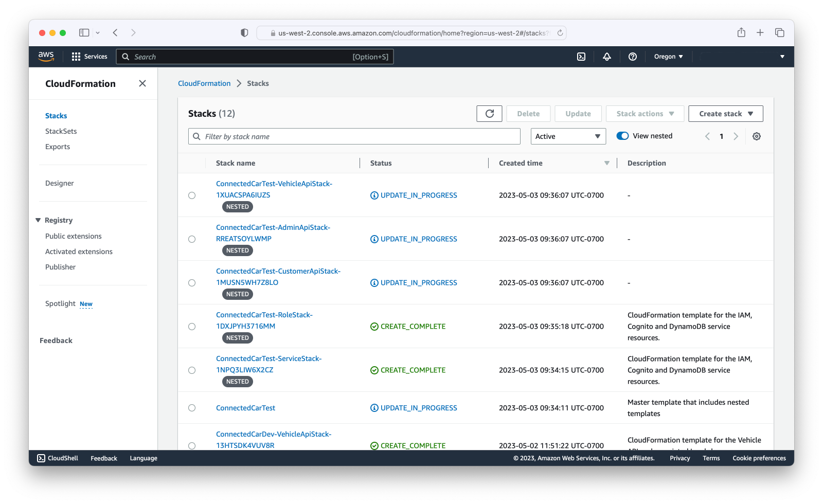The height and width of the screenshot is (504, 823).
Task: Click the Update button
Action: [x=578, y=114]
